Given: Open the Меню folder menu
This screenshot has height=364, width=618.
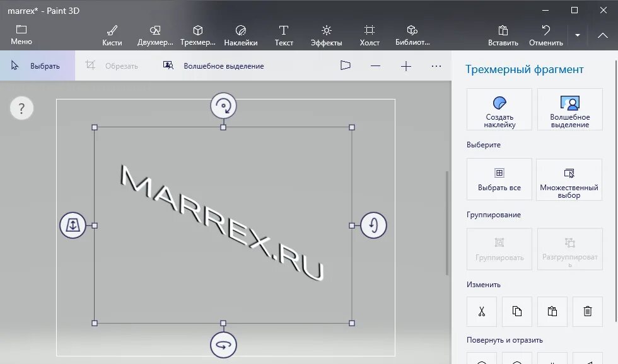Looking at the screenshot, I should click(x=21, y=35).
